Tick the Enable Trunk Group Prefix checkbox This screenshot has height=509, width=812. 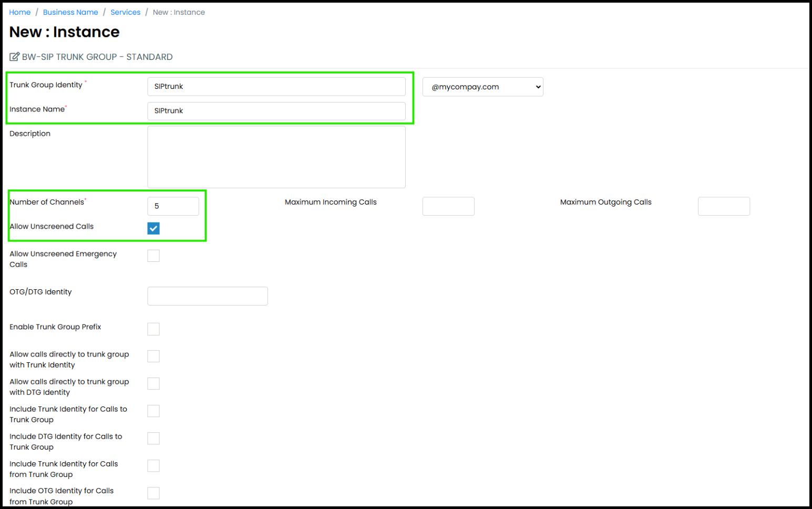click(153, 329)
